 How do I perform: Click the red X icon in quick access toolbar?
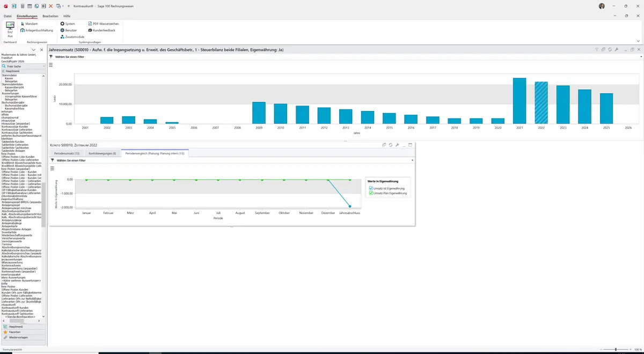click(x=51, y=6)
